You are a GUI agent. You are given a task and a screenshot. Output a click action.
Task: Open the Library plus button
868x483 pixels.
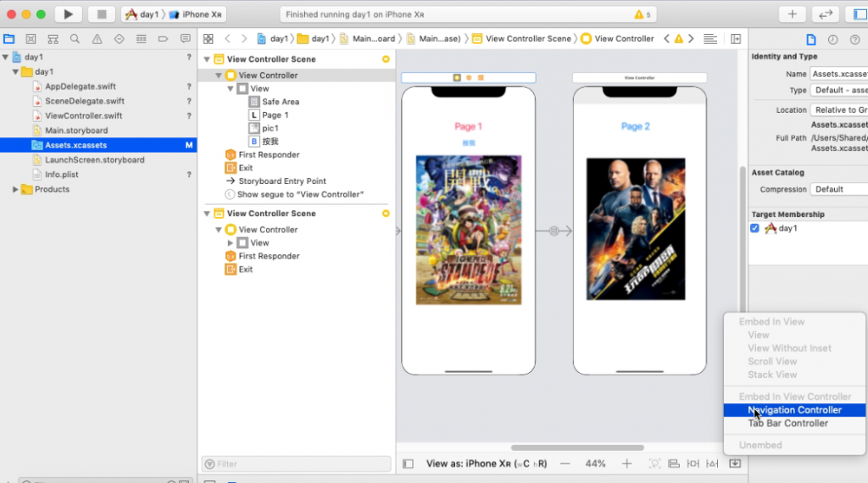793,14
